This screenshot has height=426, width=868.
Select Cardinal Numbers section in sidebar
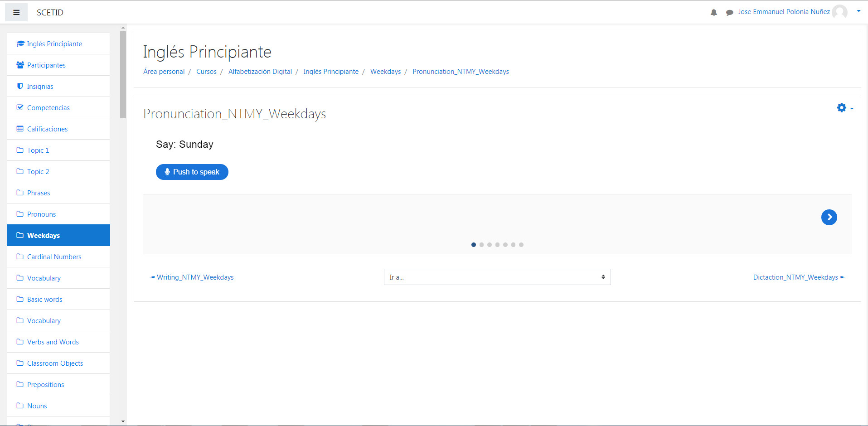point(54,257)
